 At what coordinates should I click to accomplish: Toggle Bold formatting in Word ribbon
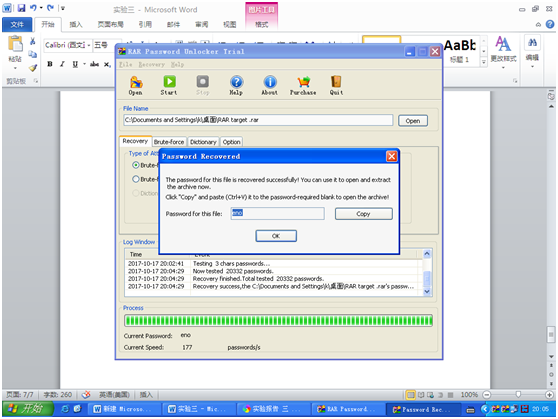tap(50, 64)
